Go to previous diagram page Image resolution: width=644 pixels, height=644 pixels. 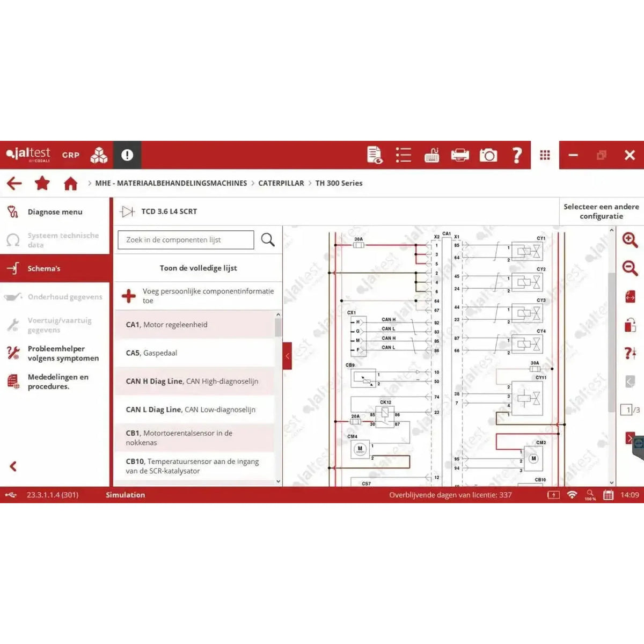coord(630,382)
